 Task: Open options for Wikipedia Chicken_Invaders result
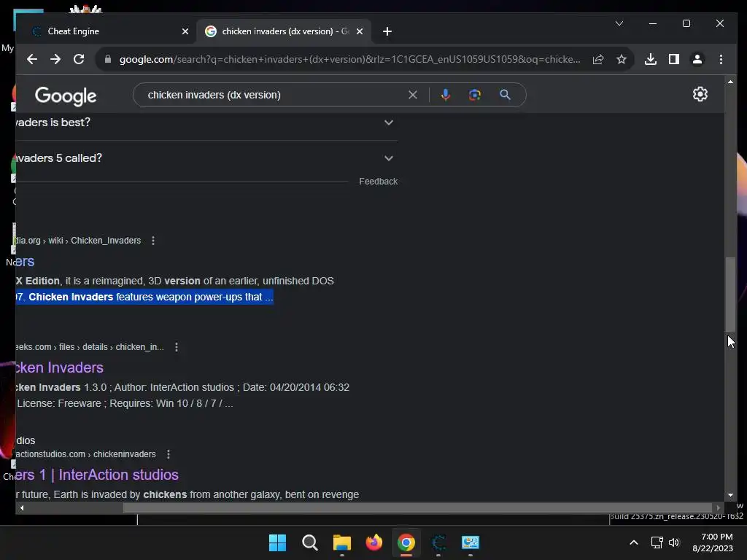tap(153, 241)
